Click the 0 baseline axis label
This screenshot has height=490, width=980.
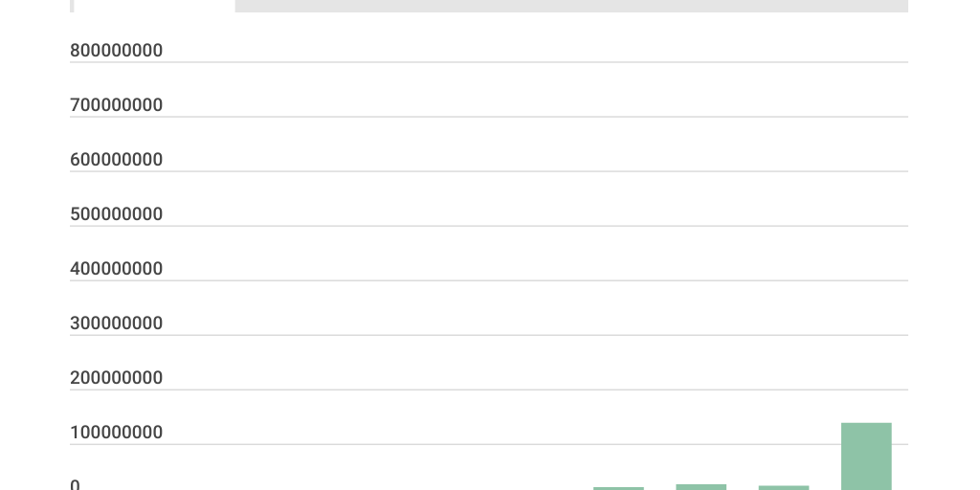point(76,485)
